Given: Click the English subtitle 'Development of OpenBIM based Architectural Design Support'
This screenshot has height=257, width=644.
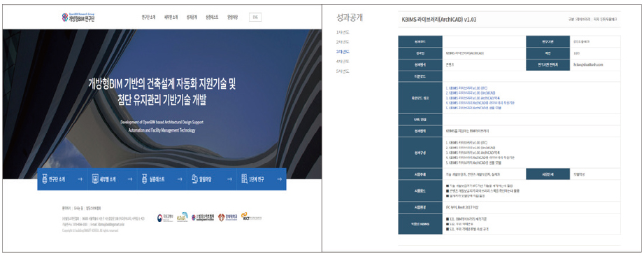Looking at the screenshot, I should point(162,122).
